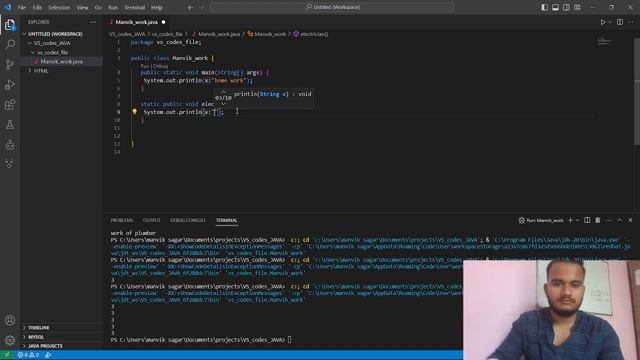
Task: Open the Selection menu
Action: [x=59, y=7]
